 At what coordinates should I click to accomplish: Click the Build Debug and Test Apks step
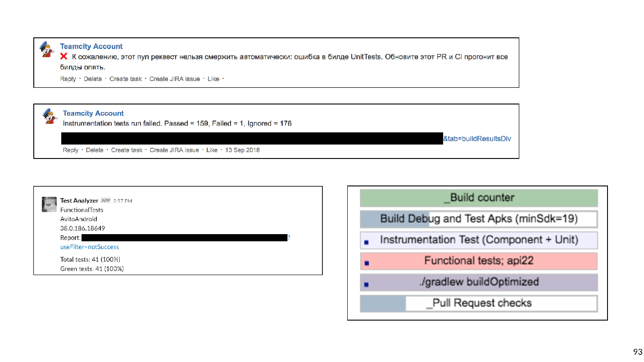point(479,219)
